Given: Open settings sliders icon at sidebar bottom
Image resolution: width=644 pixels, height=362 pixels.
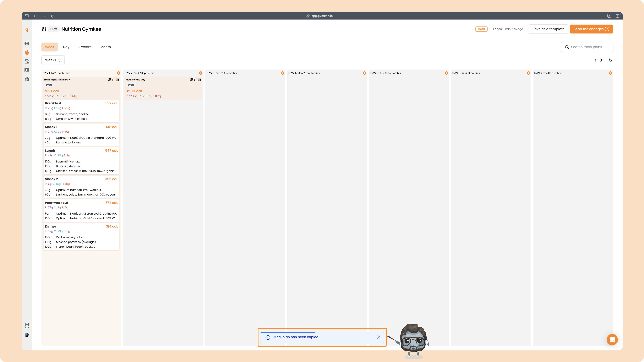Looking at the screenshot, I should pos(27,325).
